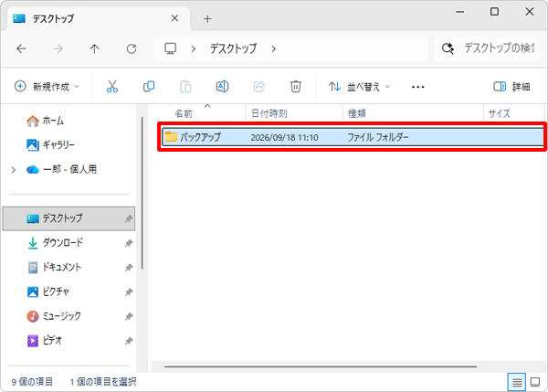Image resolution: width=548 pixels, height=392 pixels.
Task: Open the 新規作成 dropdown
Action: (47, 87)
